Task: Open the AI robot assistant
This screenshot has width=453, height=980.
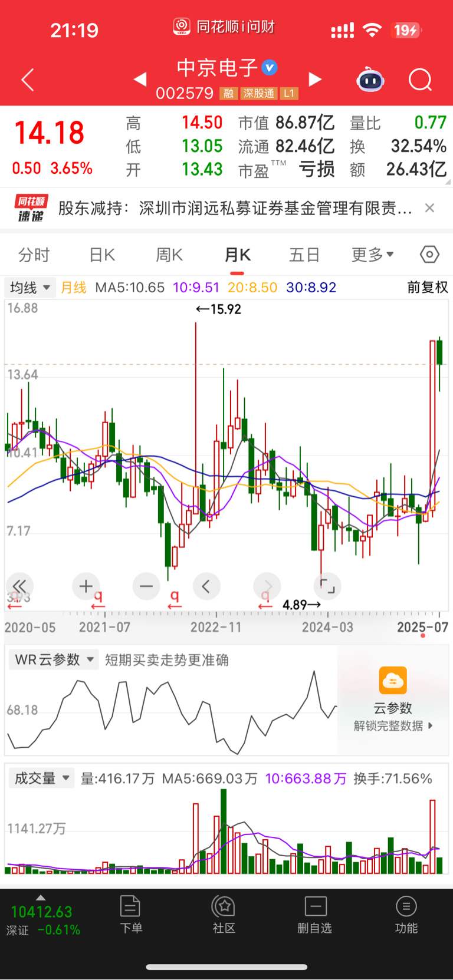Action: point(370,80)
